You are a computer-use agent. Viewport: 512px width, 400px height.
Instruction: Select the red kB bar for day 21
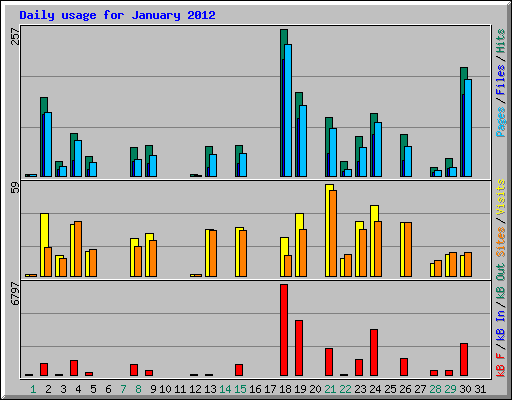click(x=329, y=362)
